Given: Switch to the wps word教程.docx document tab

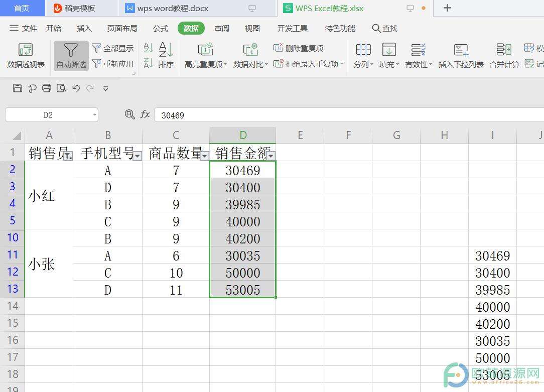Looking at the screenshot, I should coord(173,8).
